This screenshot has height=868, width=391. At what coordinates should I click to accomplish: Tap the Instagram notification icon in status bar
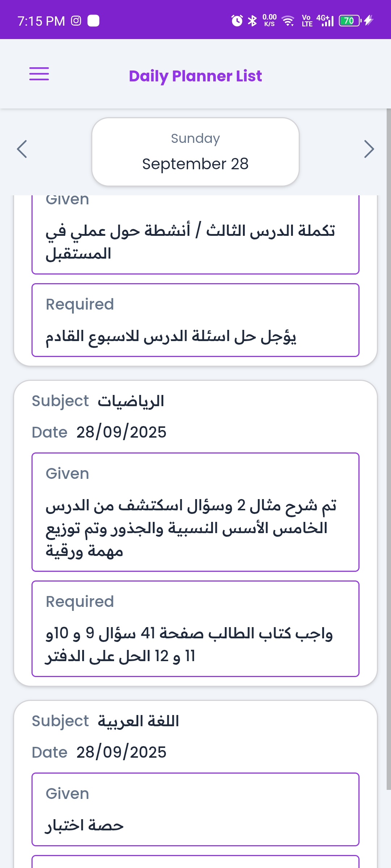click(x=76, y=21)
